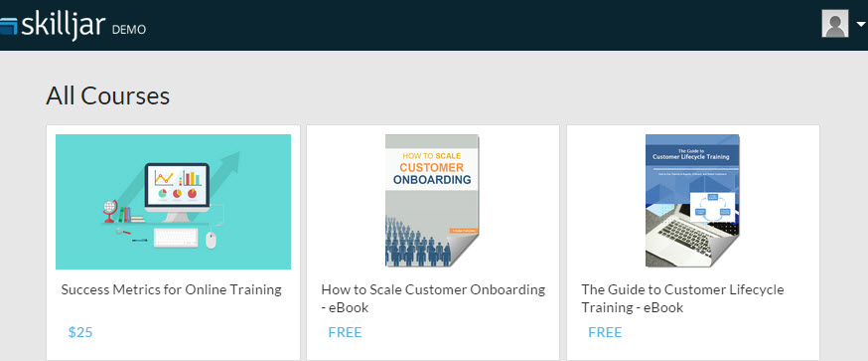Open the Success Metrics course thumbnail
The image size is (868, 361).
(x=173, y=201)
